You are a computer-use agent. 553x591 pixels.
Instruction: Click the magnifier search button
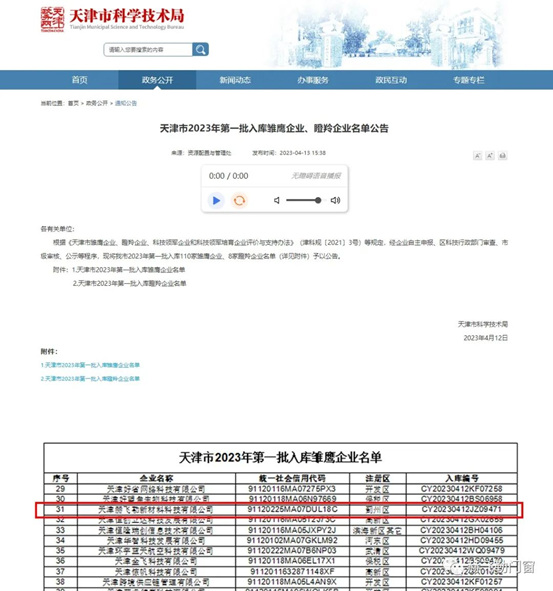click(x=201, y=49)
